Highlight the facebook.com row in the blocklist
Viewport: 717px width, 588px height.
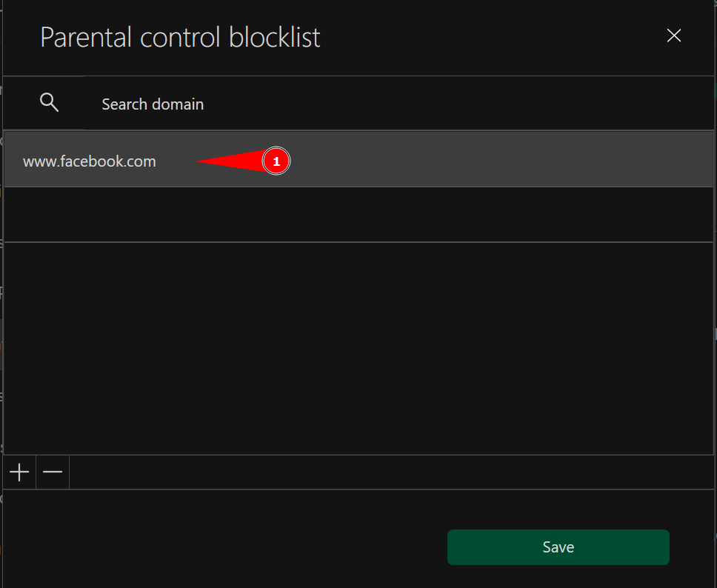89,161
